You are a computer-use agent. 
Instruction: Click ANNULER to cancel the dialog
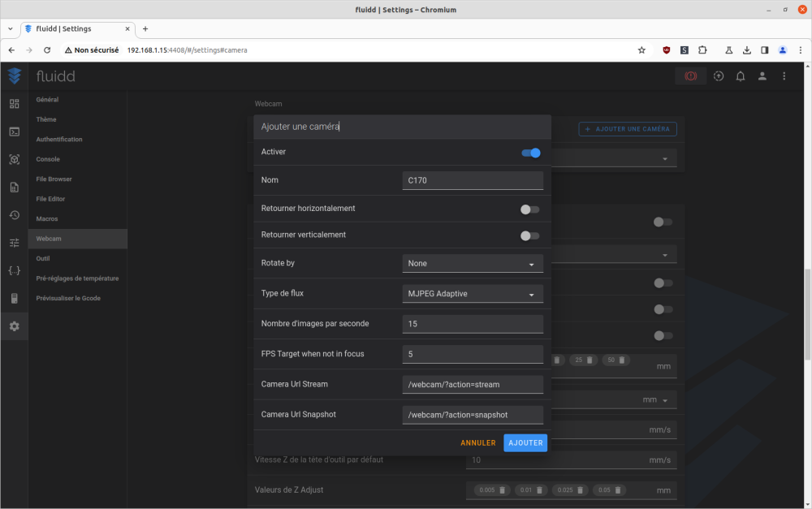[x=478, y=443]
